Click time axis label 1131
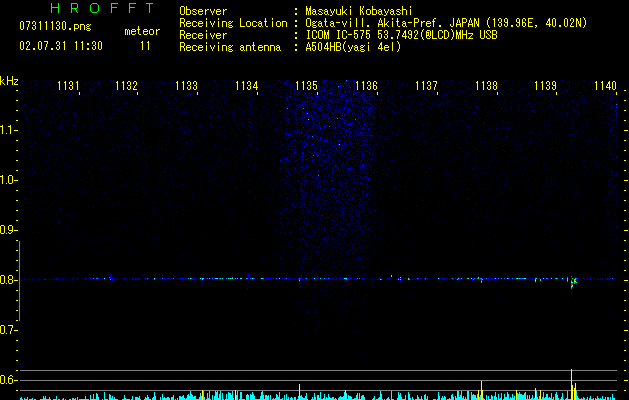 68,86
